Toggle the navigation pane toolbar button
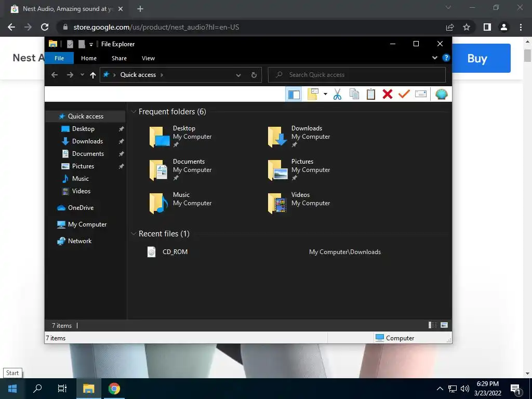Screen dimensions: 532x399 (294, 95)
